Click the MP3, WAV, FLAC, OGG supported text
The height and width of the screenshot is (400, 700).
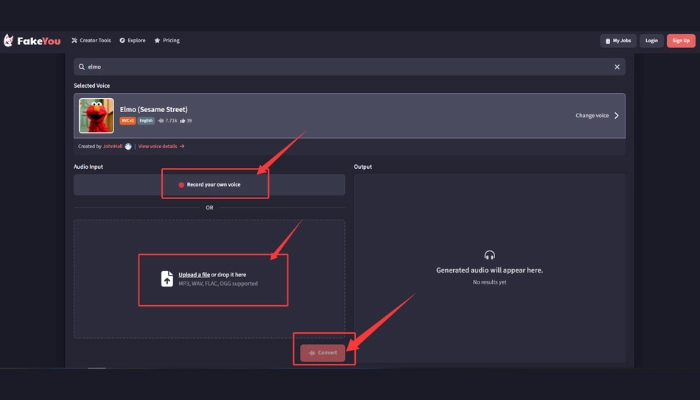tap(218, 283)
